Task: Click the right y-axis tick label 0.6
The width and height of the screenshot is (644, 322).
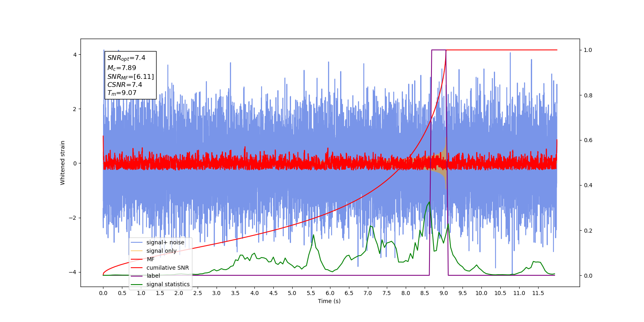Action: point(588,140)
